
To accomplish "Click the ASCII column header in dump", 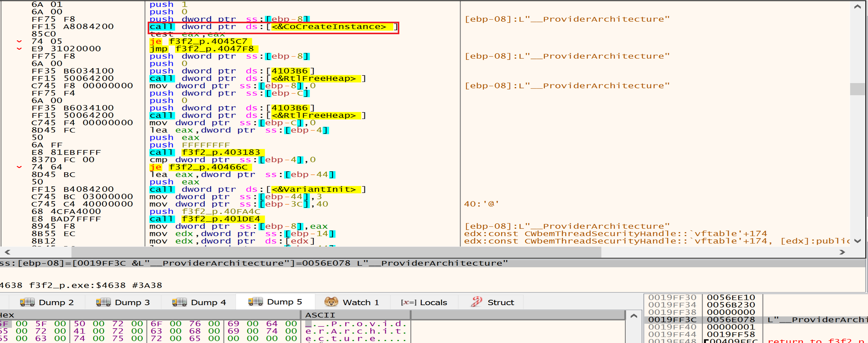I will pyautogui.click(x=320, y=315).
